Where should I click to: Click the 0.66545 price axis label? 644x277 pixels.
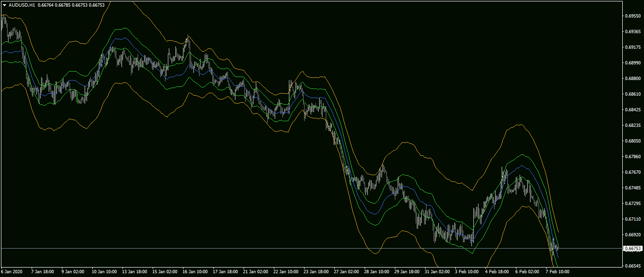click(x=632, y=266)
